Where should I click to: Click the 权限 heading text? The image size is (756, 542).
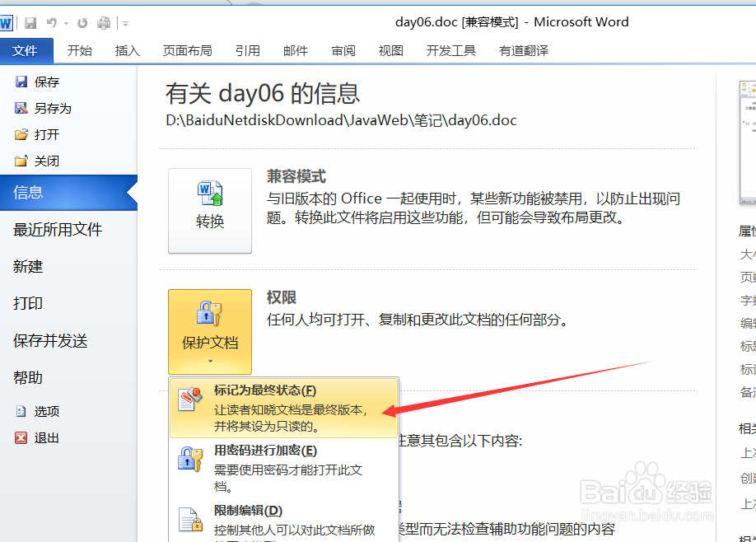click(x=281, y=297)
